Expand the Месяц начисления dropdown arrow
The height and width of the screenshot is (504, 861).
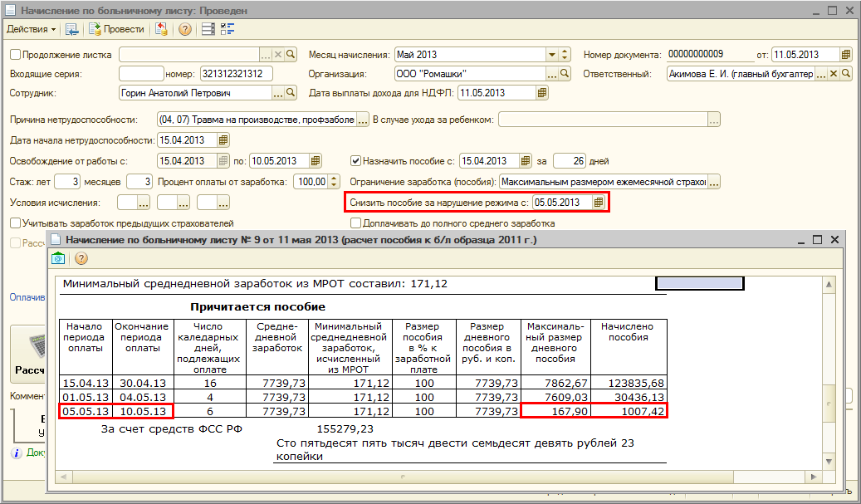551,55
